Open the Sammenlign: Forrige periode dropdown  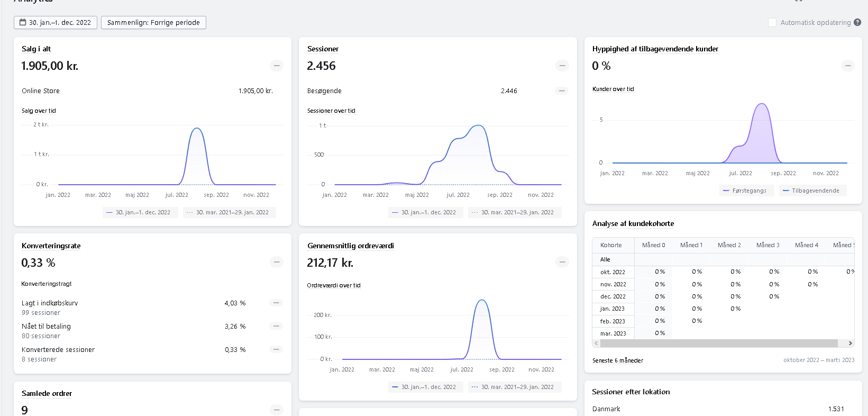[x=153, y=22]
